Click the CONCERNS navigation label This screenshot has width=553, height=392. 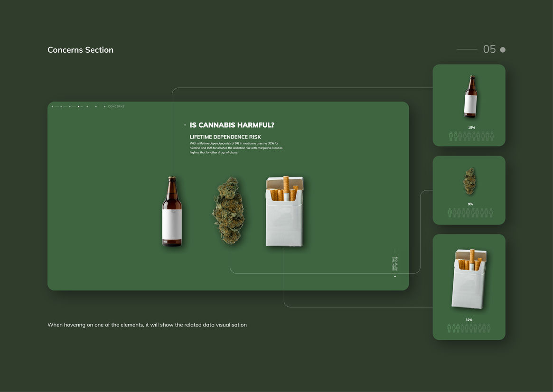point(116,107)
